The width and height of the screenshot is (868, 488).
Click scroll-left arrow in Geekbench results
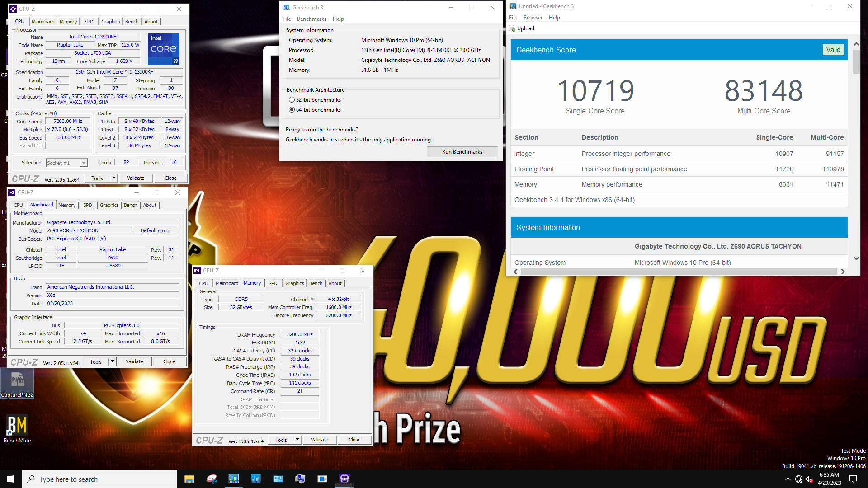(516, 272)
